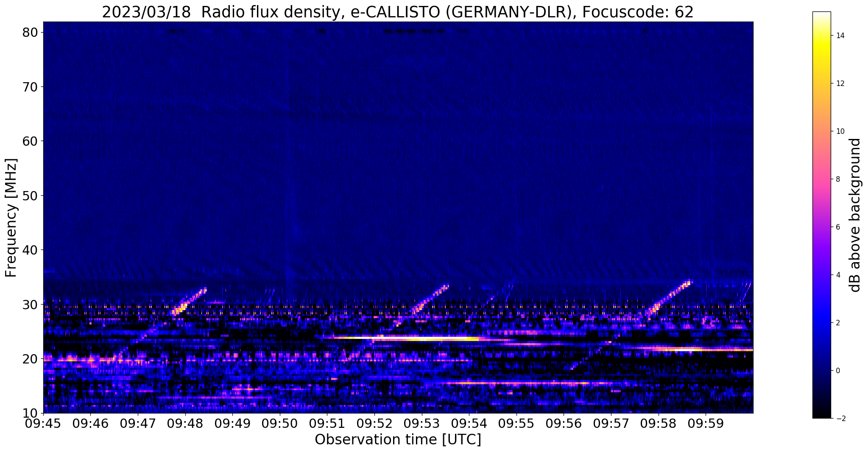Click the colorbar tick label 8

pyautogui.click(x=837, y=179)
